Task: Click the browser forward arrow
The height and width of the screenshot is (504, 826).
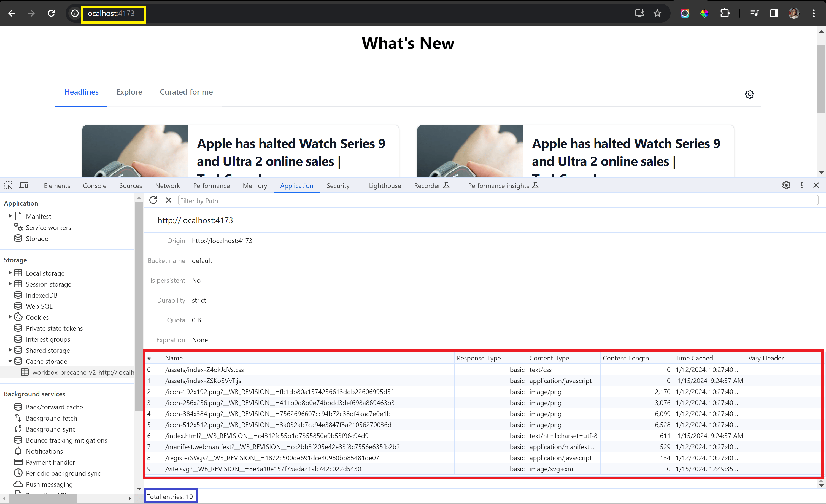Action: pyautogui.click(x=31, y=14)
